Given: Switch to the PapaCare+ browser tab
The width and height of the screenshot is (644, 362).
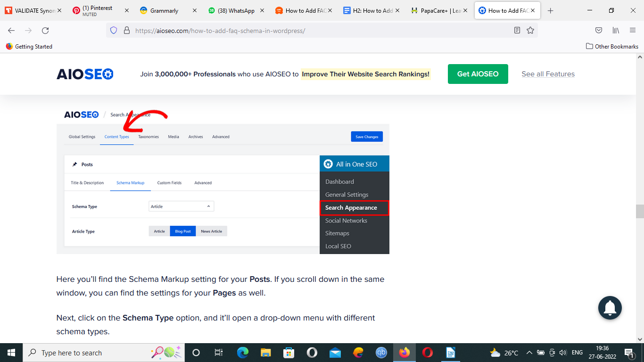Looking at the screenshot, I should (436, 10).
